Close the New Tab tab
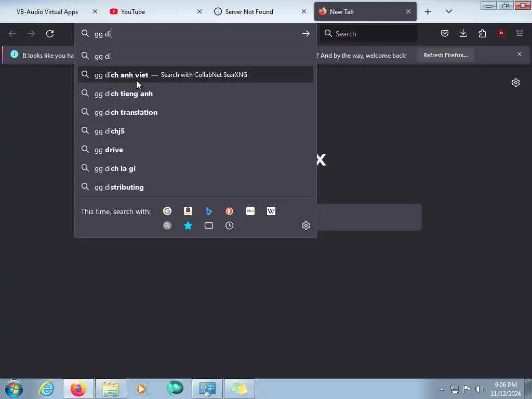532x399 pixels. [x=408, y=11]
